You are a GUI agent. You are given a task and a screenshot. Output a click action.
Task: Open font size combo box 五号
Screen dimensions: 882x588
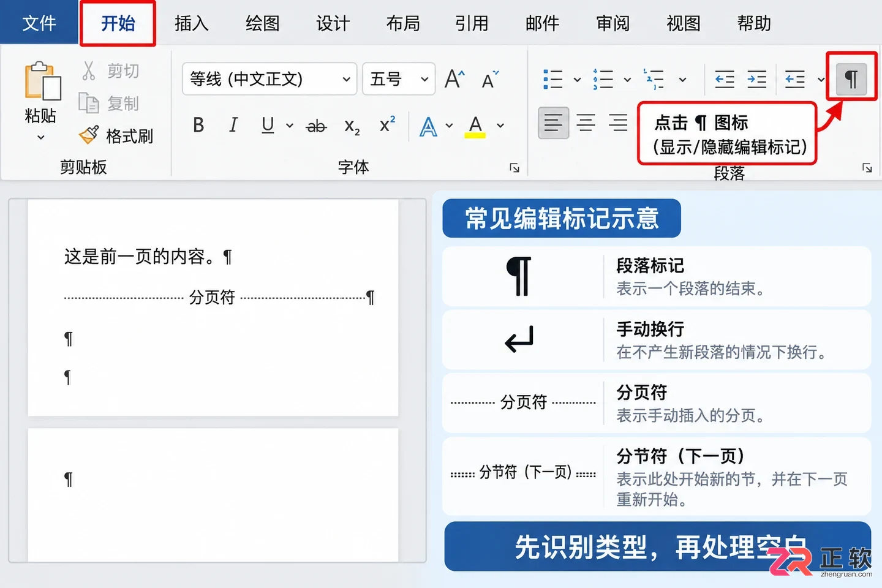(399, 79)
